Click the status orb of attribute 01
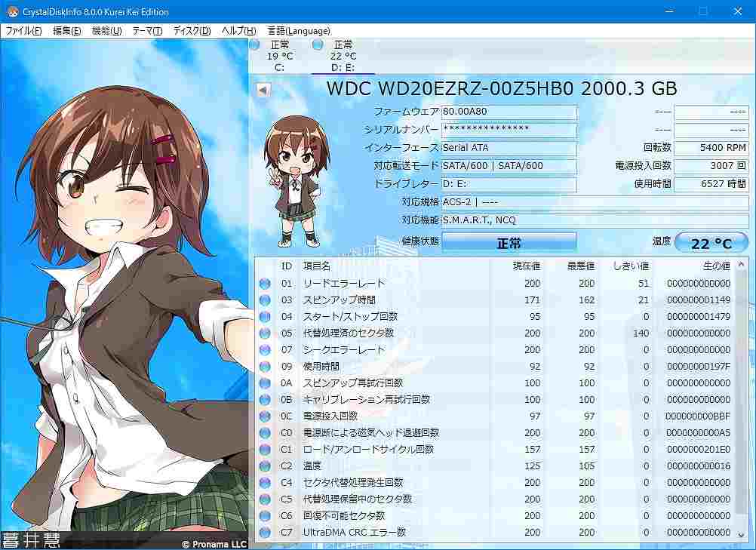 point(265,284)
